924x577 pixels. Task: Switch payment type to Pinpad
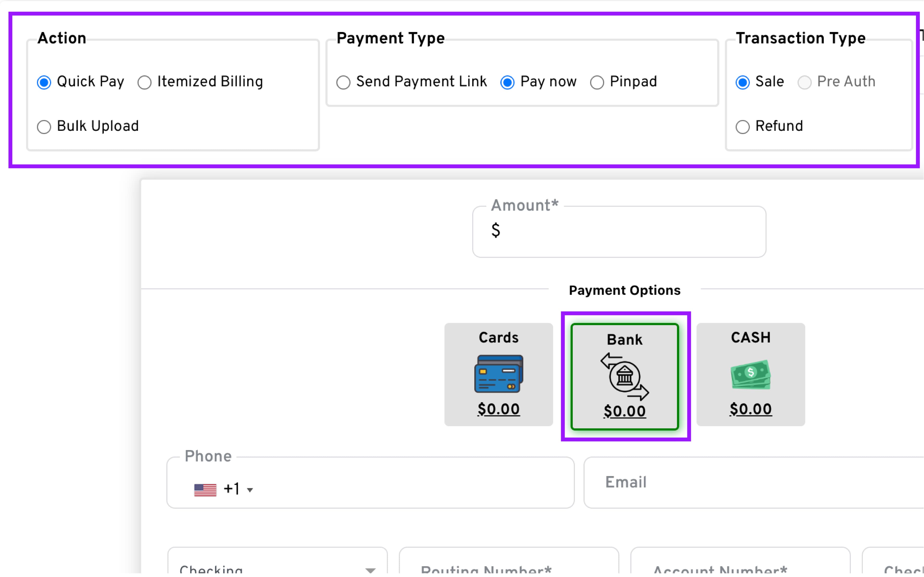tap(597, 82)
